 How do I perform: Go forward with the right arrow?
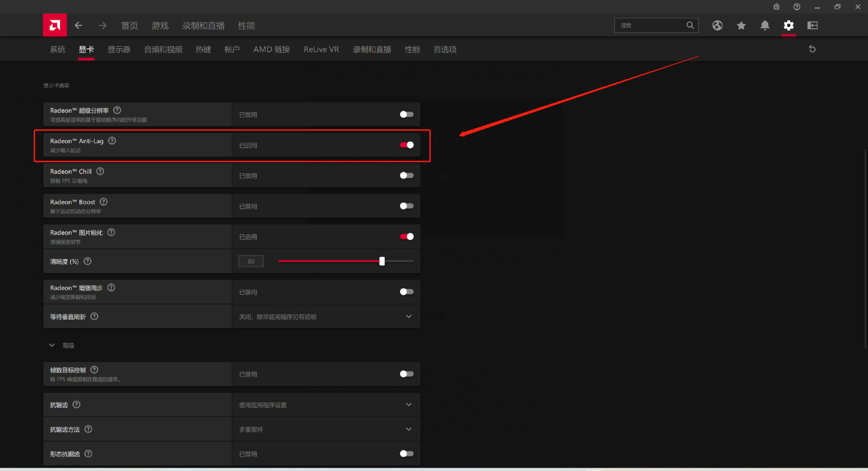(x=103, y=25)
